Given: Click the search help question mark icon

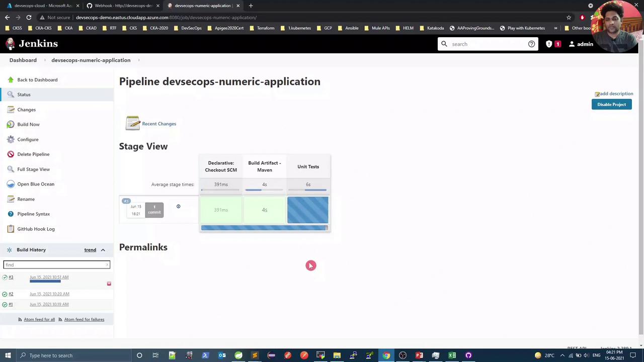Looking at the screenshot, I should (531, 44).
